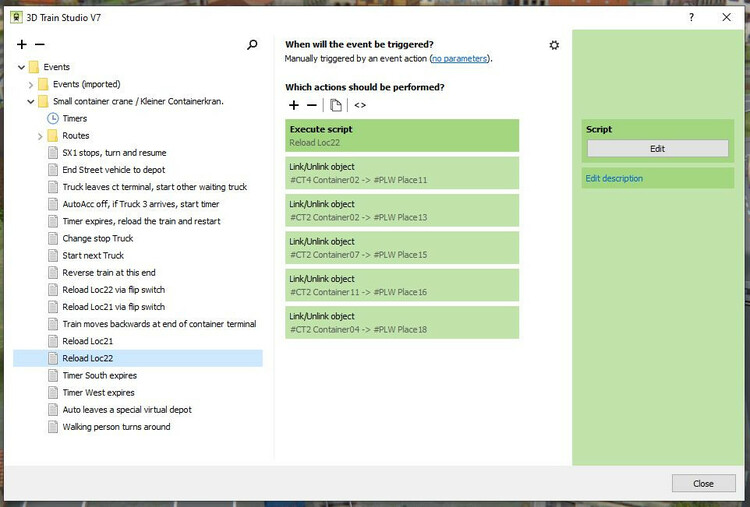Click the Events (imported) folder icon

click(x=43, y=84)
